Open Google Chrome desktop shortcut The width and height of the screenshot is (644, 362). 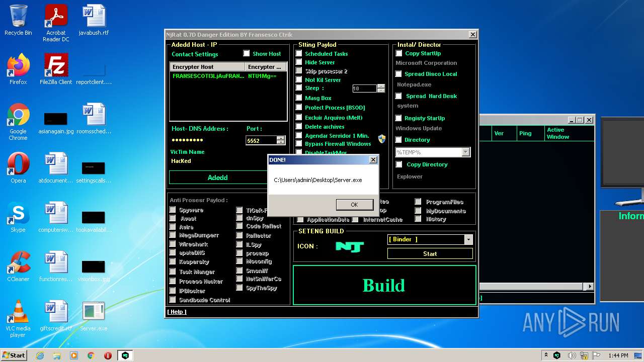pos(18,122)
